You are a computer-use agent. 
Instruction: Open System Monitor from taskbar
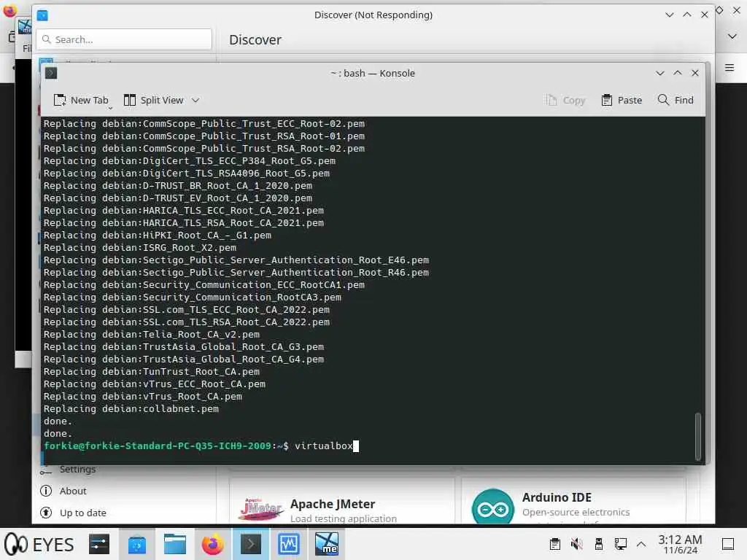pos(289,544)
